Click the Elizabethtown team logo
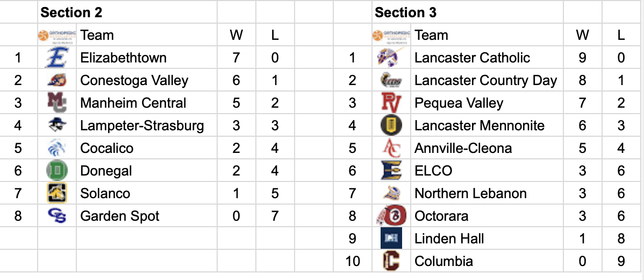 pos(56,58)
